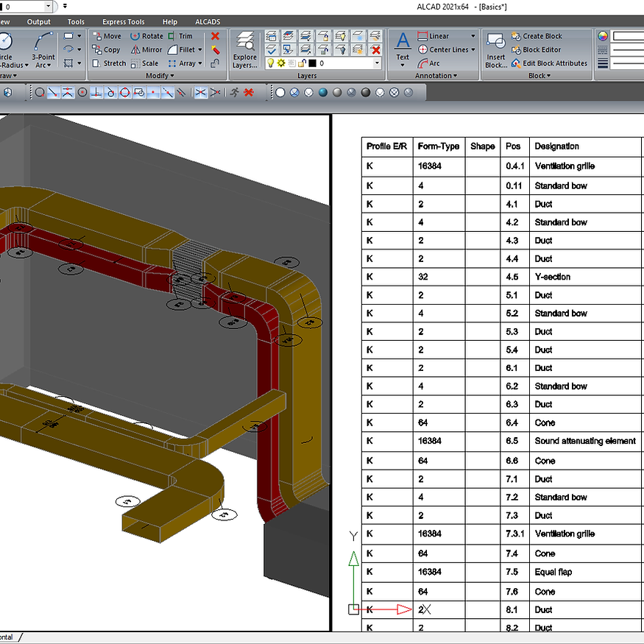
Task: Open the Output ribbon tab
Action: point(38,22)
